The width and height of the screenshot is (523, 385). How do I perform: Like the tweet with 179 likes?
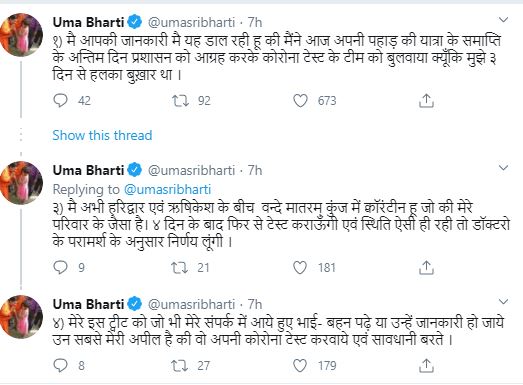(x=300, y=365)
